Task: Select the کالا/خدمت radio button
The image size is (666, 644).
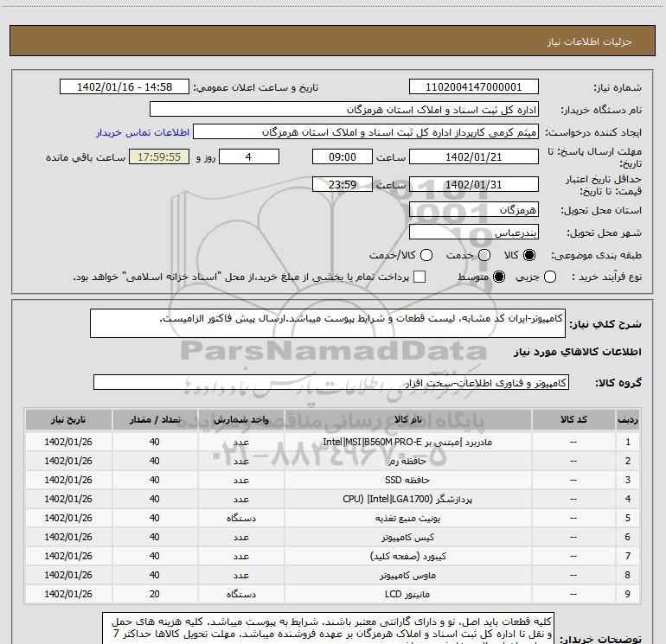Action: point(426,255)
